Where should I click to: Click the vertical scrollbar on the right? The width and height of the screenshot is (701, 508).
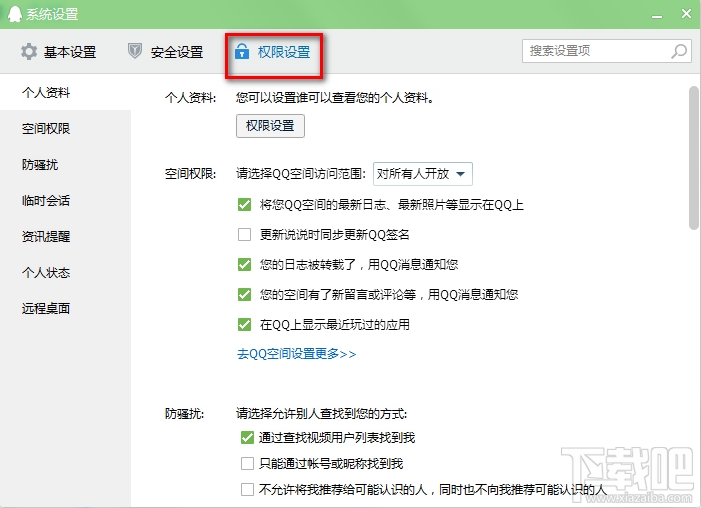[x=693, y=160]
